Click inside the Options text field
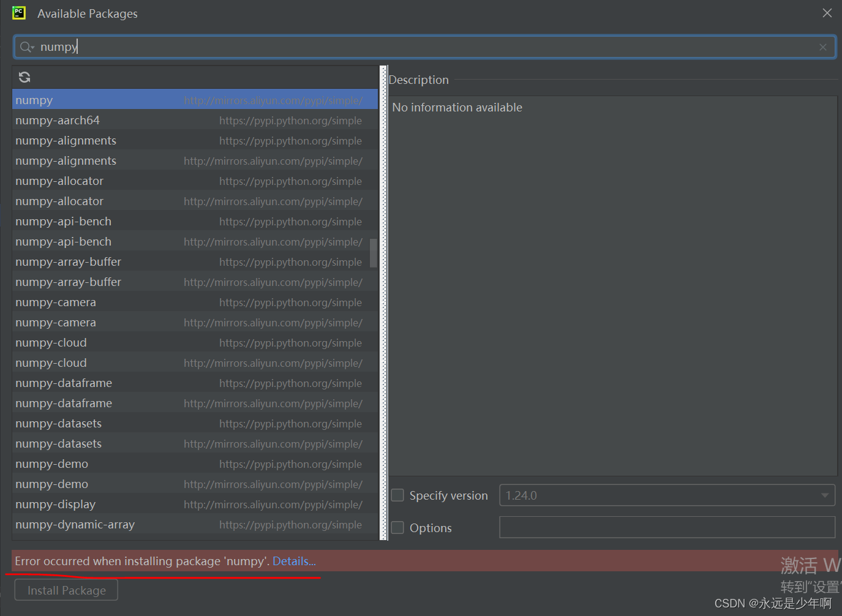The height and width of the screenshot is (616, 842). (x=667, y=527)
